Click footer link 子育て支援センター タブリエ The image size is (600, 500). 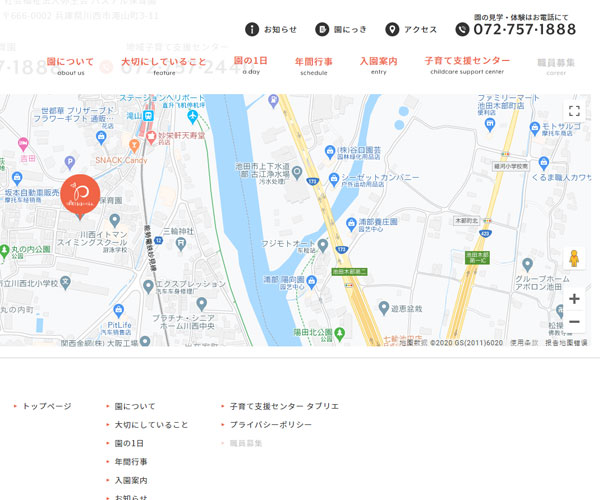284,407
